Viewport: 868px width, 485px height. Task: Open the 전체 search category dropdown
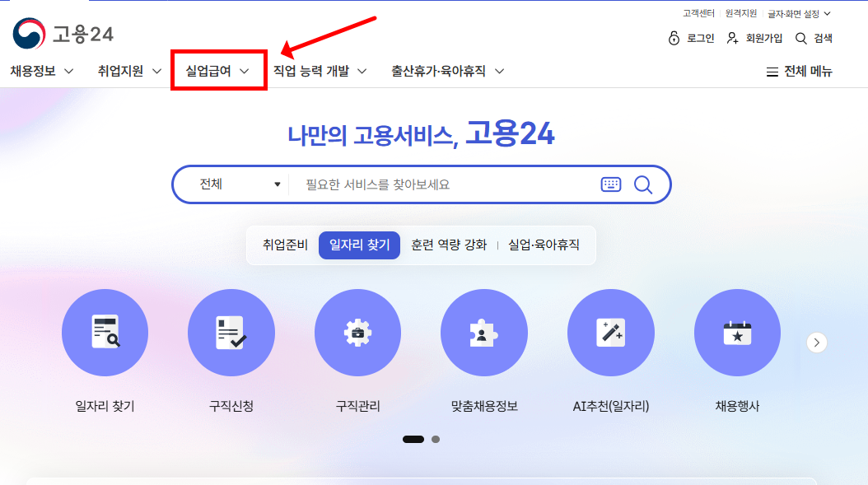point(240,184)
